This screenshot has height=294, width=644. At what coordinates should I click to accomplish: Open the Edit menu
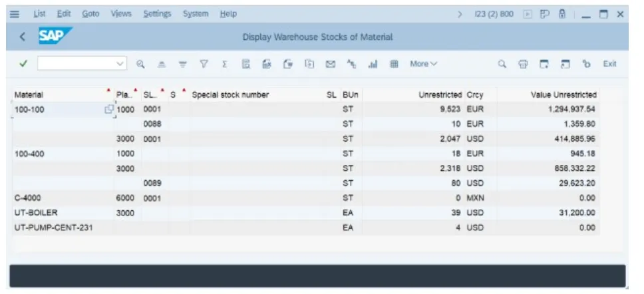point(64,14)
